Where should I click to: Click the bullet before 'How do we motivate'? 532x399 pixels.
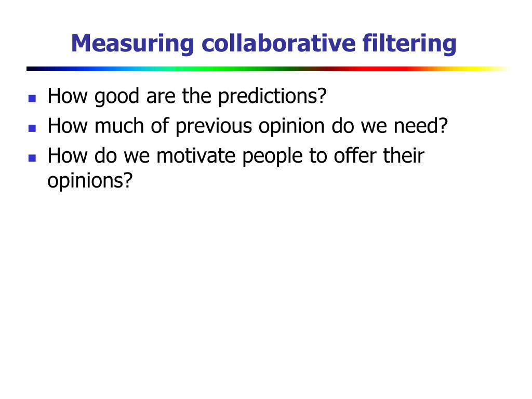(x=32, y=158)
